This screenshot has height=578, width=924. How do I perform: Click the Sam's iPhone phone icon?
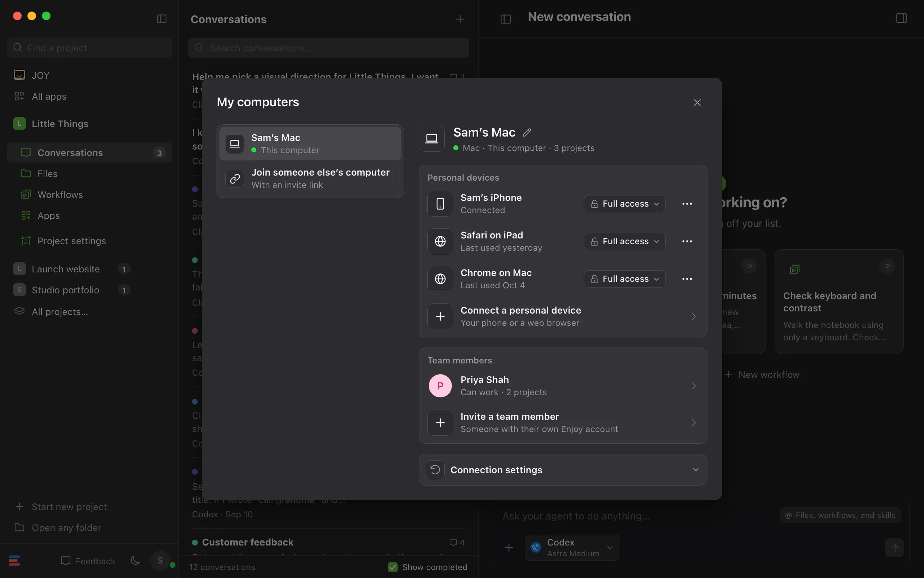(x=440, y=204)
